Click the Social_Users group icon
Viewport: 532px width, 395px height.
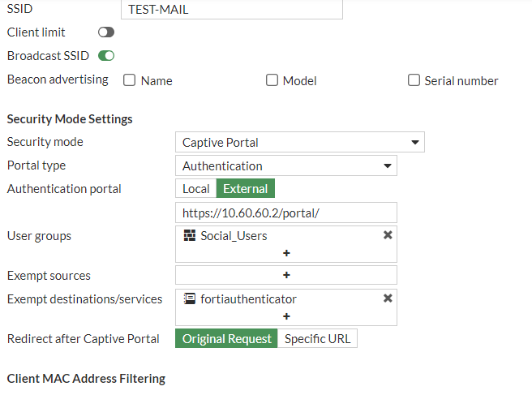(x=190, y=235)
